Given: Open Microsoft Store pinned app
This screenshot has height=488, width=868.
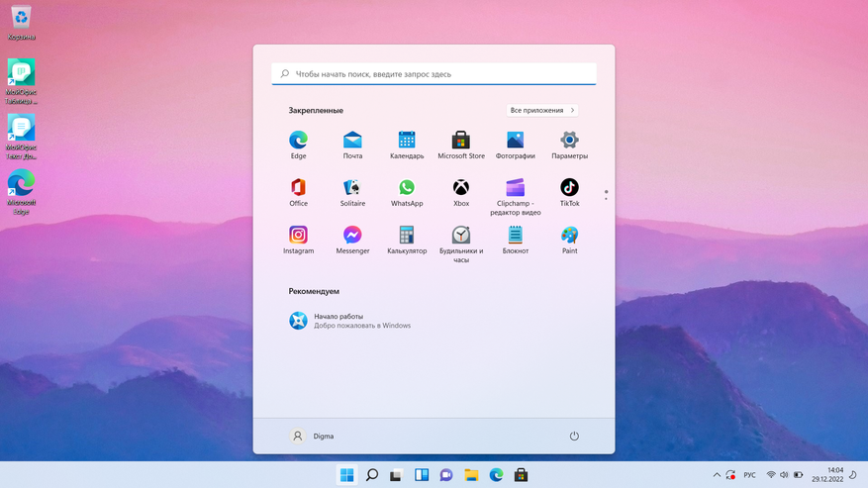Looking at the screenshot, I should 460,146.
